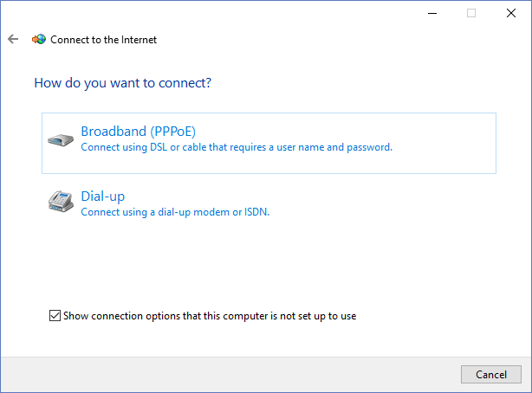Select the Dial-up telephone icon

pos(61,201)
